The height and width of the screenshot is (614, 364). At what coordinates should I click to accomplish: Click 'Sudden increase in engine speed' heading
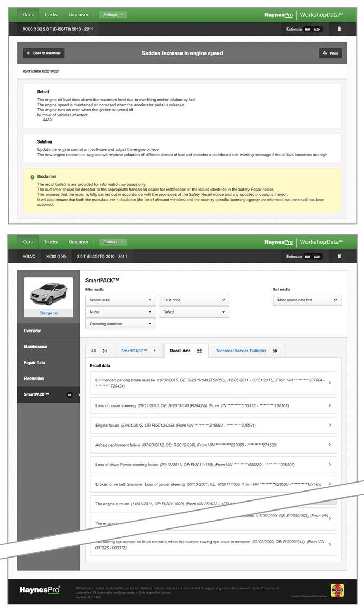tap(182, 53)
